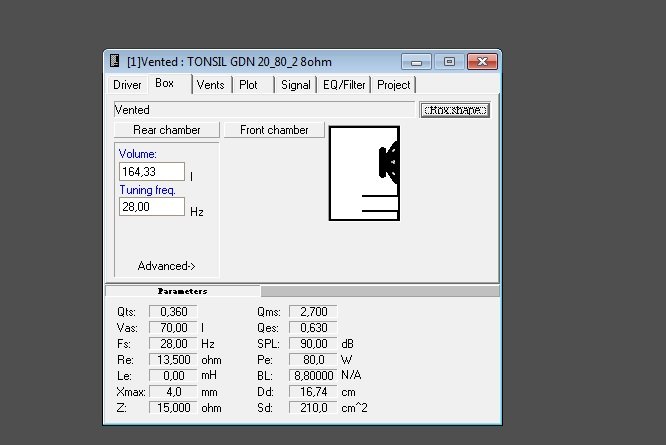The height and width of the screenshot is (445, 666).
Task: Click the Front chamber button
Action: (x=274, y=130)
